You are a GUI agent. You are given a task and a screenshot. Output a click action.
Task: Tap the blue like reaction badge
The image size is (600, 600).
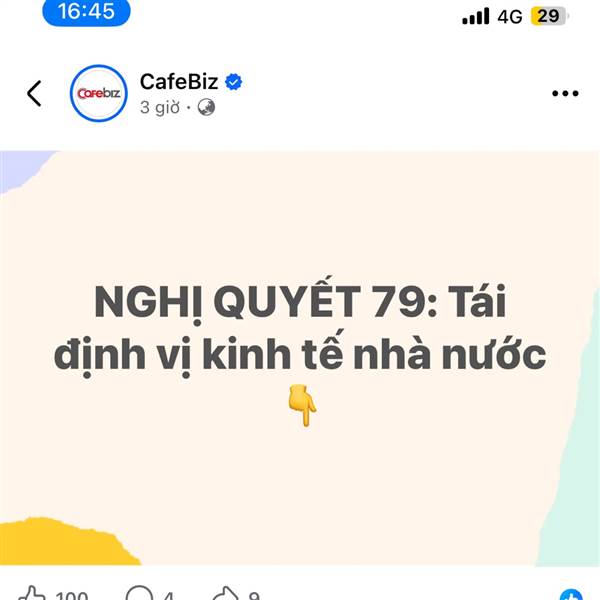coord(571,595)
